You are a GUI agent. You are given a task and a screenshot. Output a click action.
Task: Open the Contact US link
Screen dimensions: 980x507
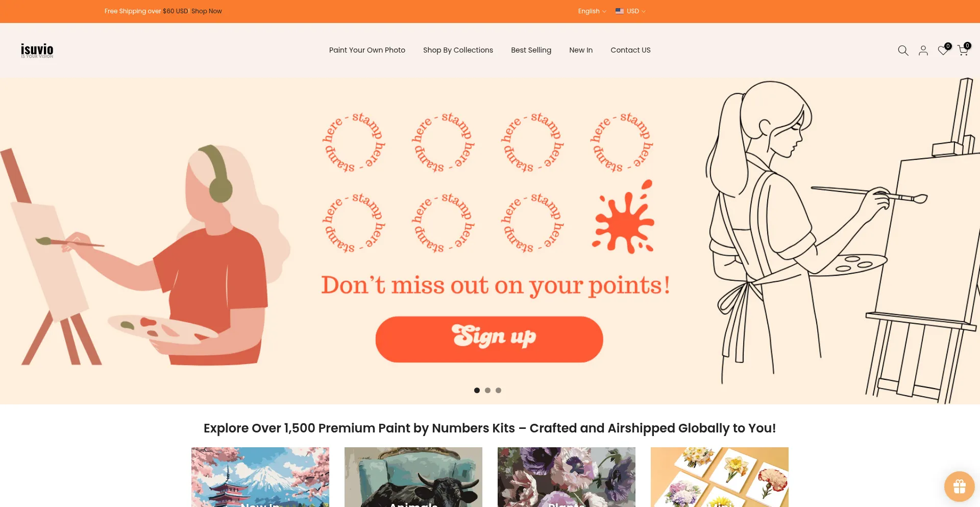click(x=630, y=50)
